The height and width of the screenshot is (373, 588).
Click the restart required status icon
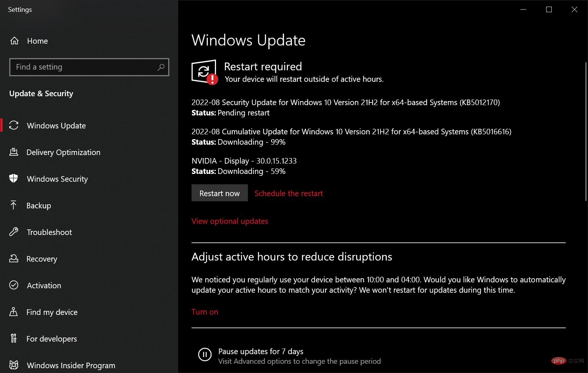point(204,72)
